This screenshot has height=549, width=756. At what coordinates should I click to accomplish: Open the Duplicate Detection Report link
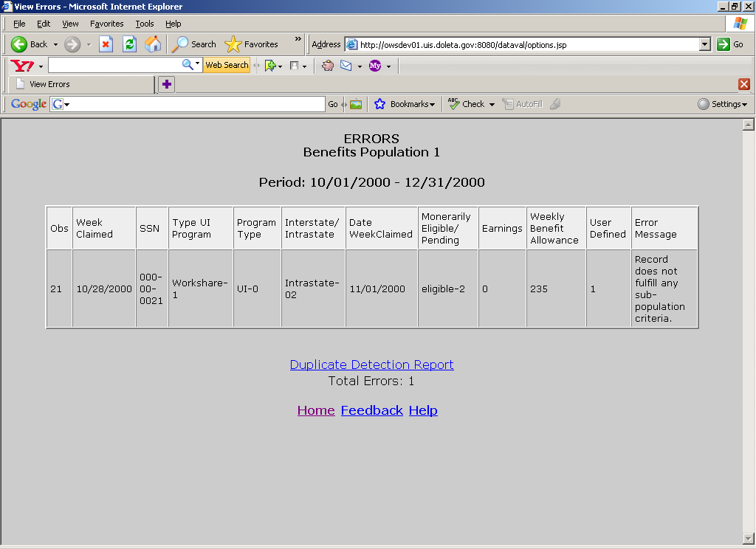[x=371, y=365]
